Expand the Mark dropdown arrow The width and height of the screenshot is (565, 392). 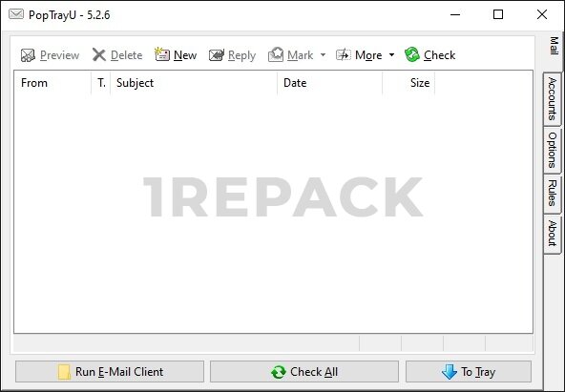(323, 55)
